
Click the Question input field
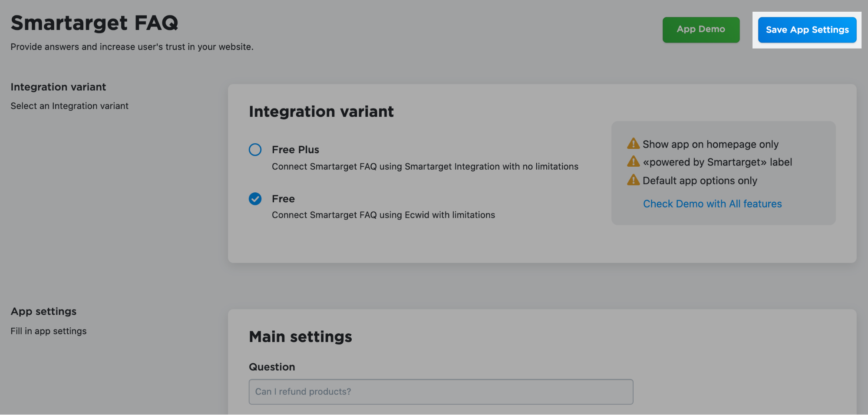click(x=441, y=392)
